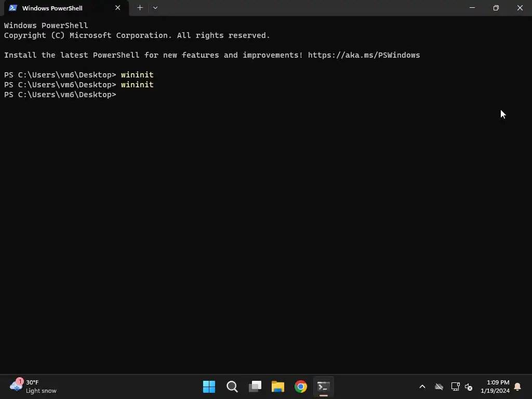This screenshot has height=399, width=532.
Task: Close the terminal window
Action: point(520,8)
